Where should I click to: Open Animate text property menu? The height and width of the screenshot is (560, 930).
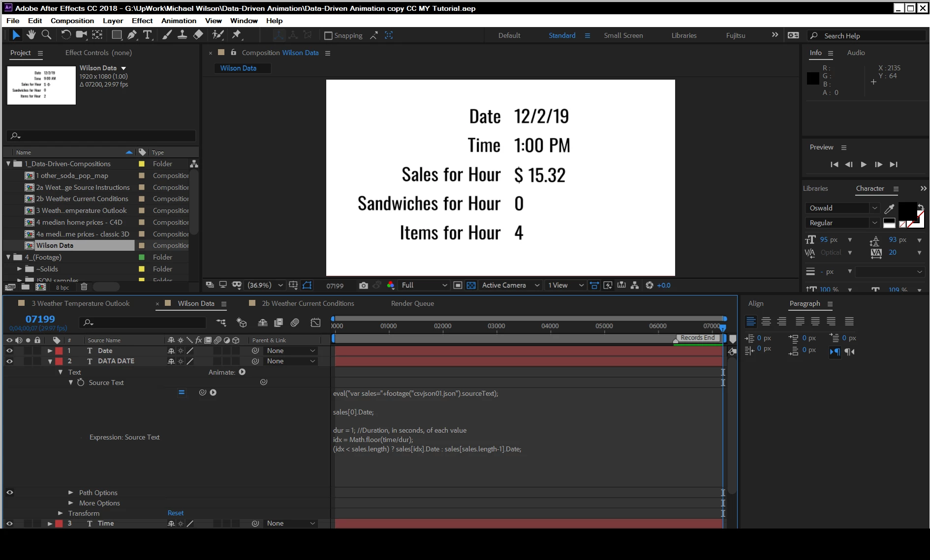(x=242, y=372)
